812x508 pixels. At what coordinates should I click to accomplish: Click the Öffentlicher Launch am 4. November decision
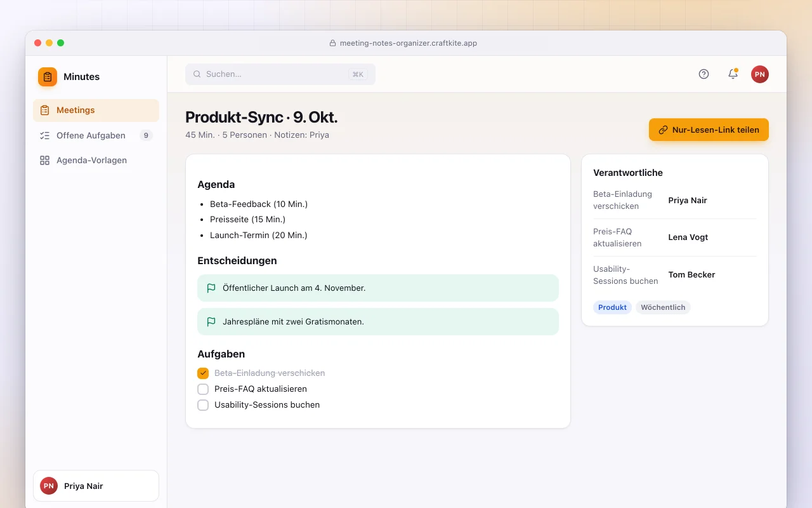pyautogui.click(x=378, y=288)
